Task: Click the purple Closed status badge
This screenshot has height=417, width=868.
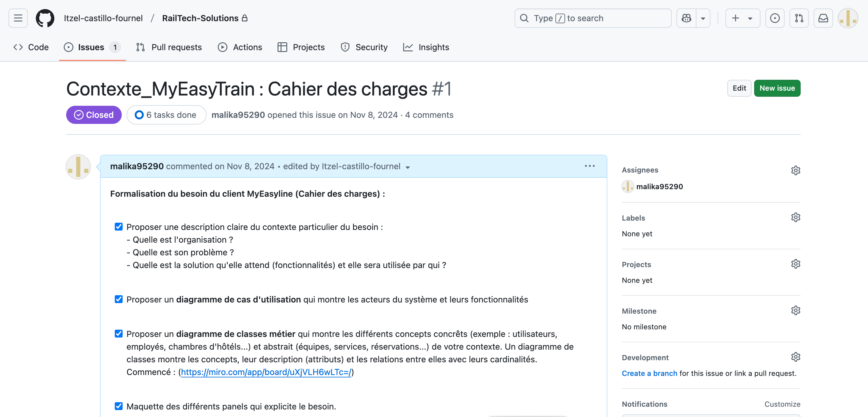Action: [94, 115]
